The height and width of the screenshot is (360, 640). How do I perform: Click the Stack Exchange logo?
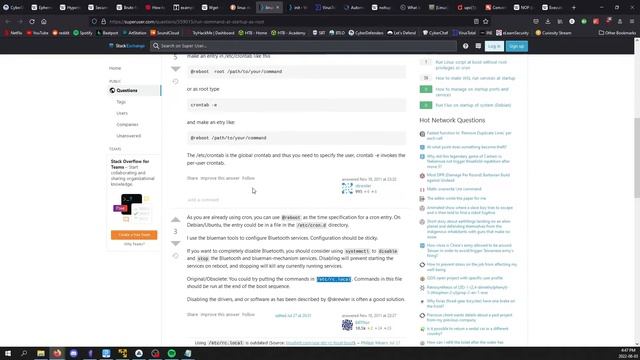[127, 46]
